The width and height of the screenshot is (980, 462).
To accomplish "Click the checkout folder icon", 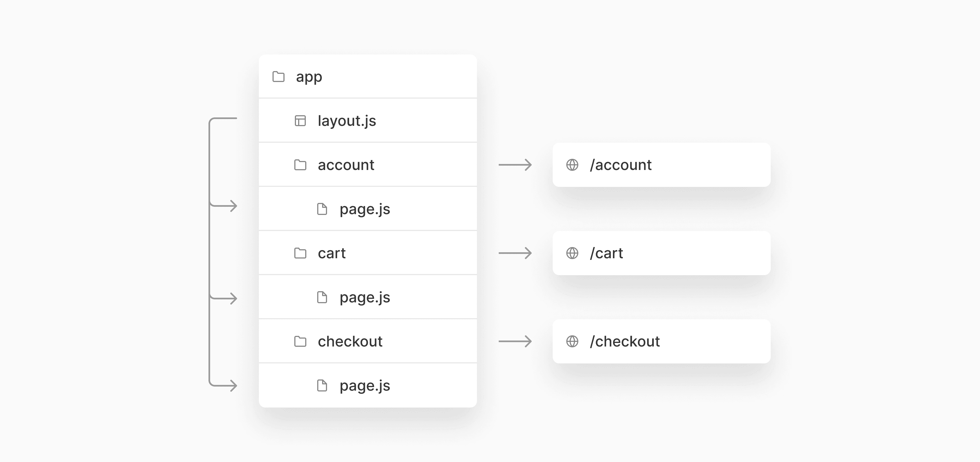I will point(300,342).
